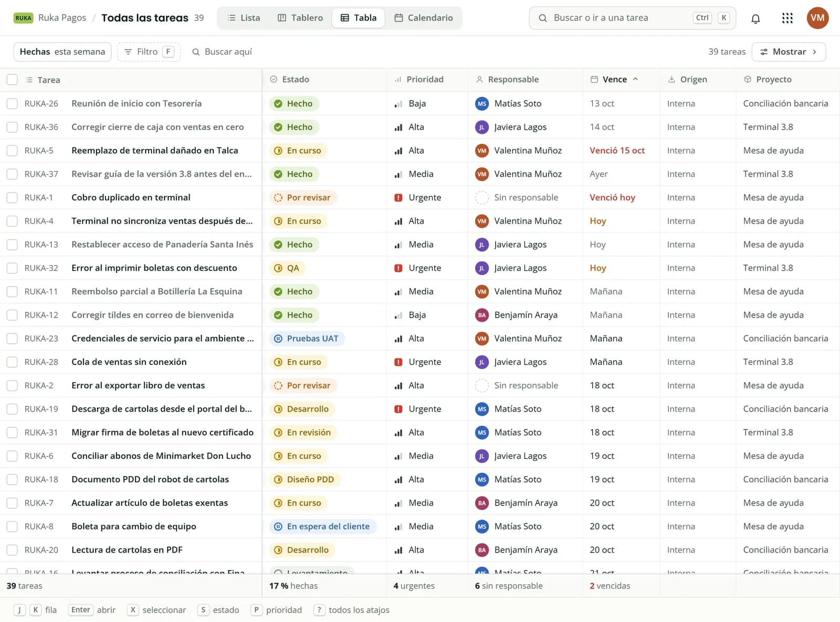
Task: Check the RUKA-5 row checkbox
Action: click(12, 151)
